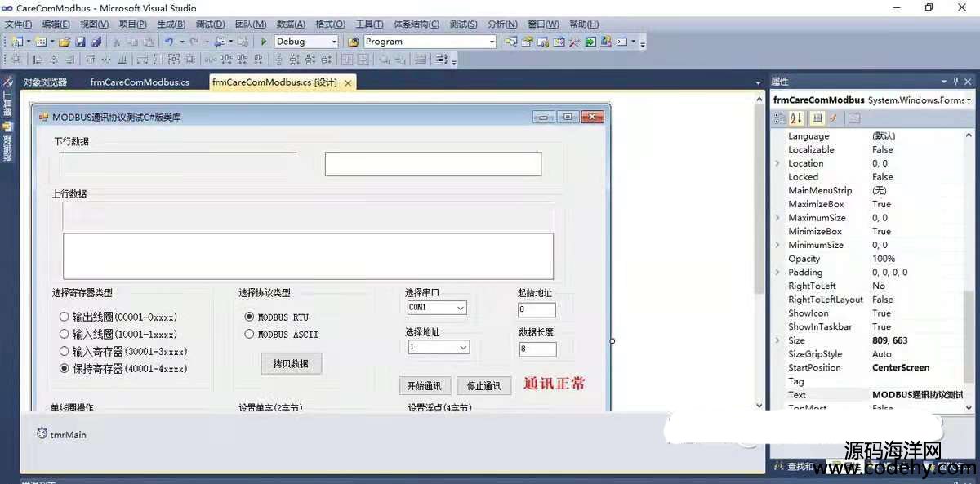The image size is (980, 484).
Task: Close the frmCareComModbus.cs [设计] tab
Action: coord(348,82)
